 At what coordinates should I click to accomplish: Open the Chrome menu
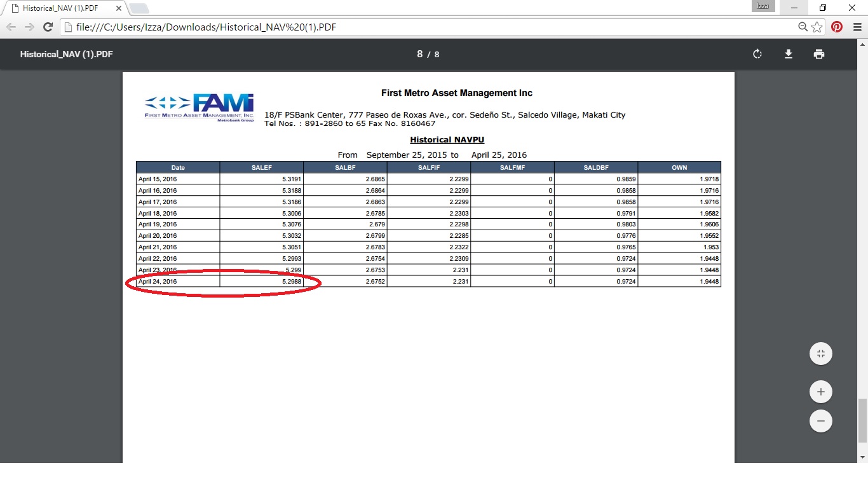[857, 27]
